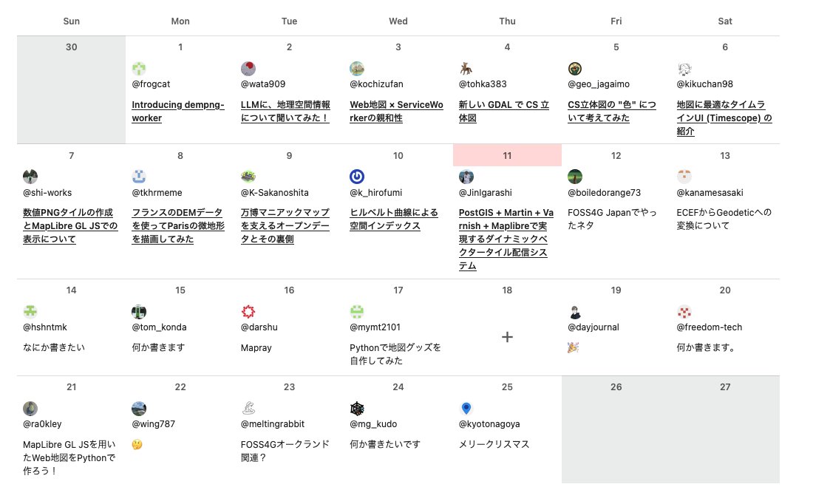Screen dimensions: 830x504
Task: Click username @tom_konda
Action: [159, 327]
